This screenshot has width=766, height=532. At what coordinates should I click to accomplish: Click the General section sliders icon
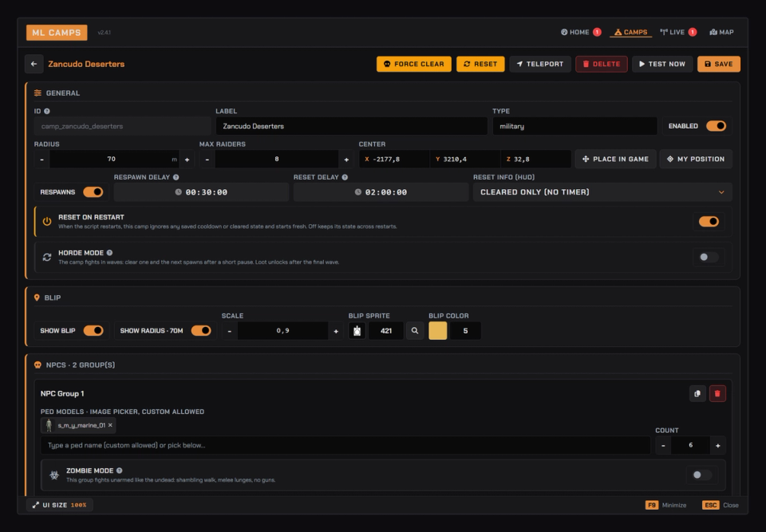point(38,93)
